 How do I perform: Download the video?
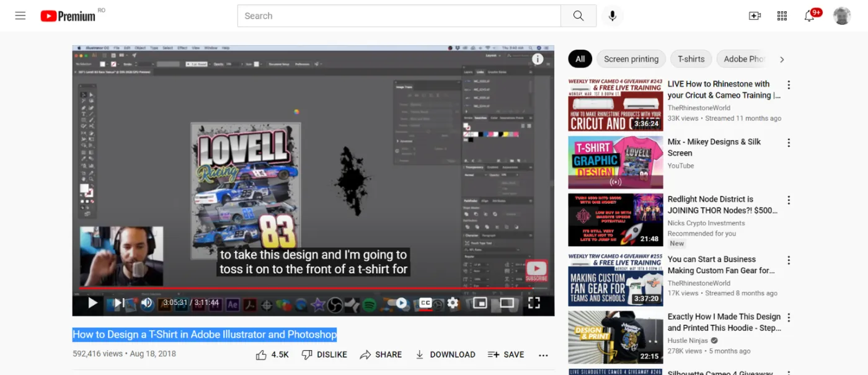[x=445, y=355]
